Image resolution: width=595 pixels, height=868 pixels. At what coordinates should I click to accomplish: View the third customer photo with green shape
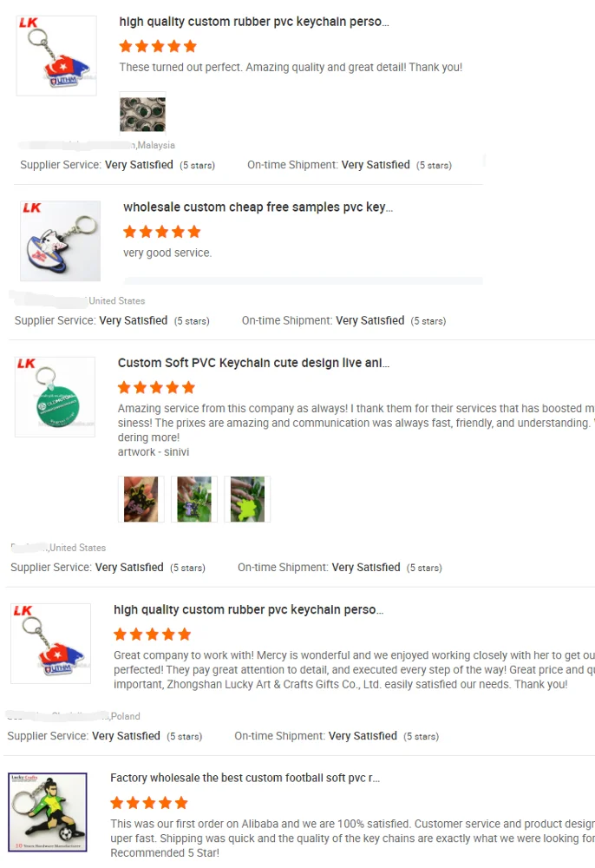247,499
